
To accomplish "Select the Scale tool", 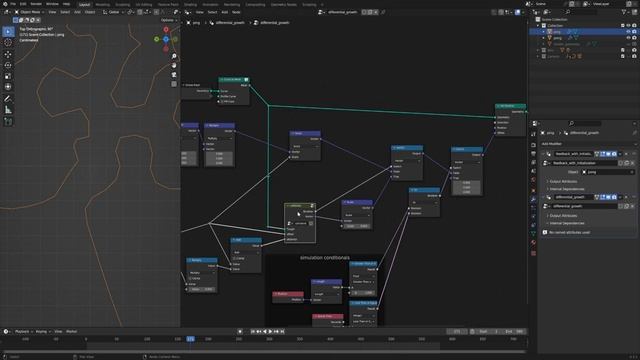I will click(x=8, y=76).
